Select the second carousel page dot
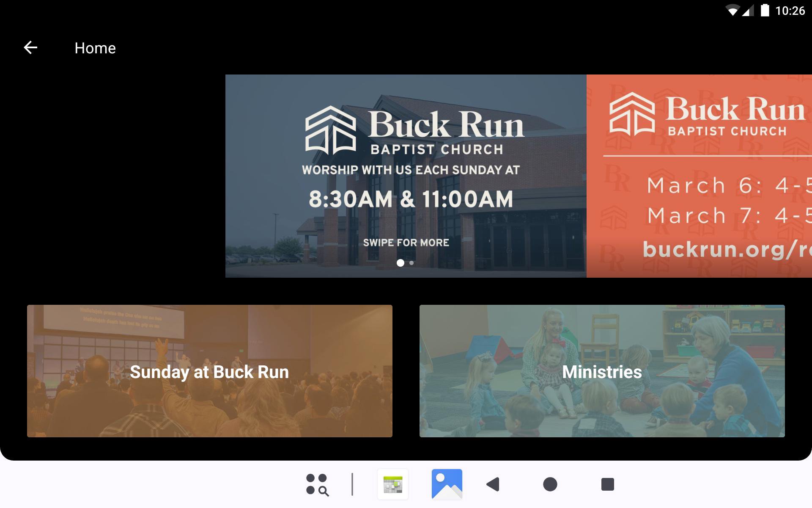The image size is (812, 508). [411, 263]
